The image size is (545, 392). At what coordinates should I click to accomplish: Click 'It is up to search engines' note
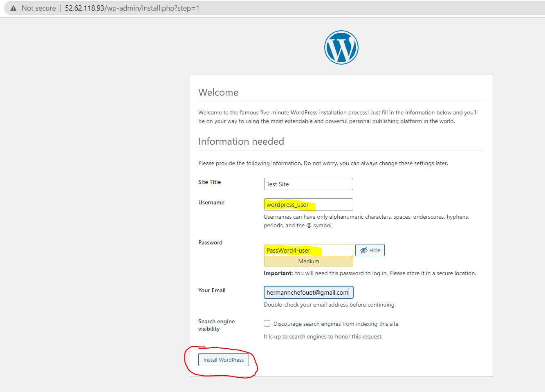[x=323, y=336]
